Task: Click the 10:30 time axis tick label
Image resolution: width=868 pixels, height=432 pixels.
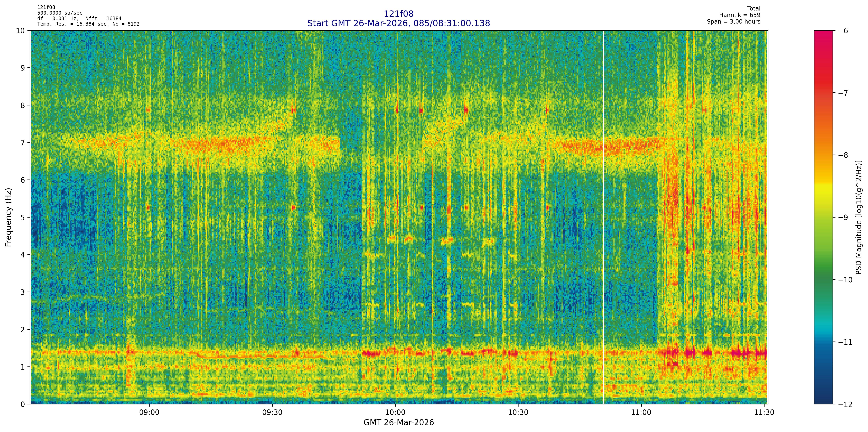Action: click(518, 412)
